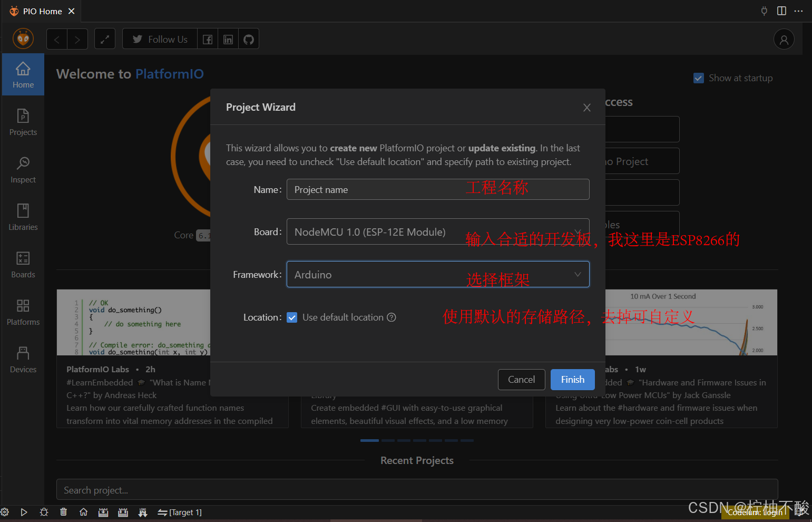812x522 pixels.
Task: Toggle the Show at startup checkbox
Action: click(x=699, y=78)
